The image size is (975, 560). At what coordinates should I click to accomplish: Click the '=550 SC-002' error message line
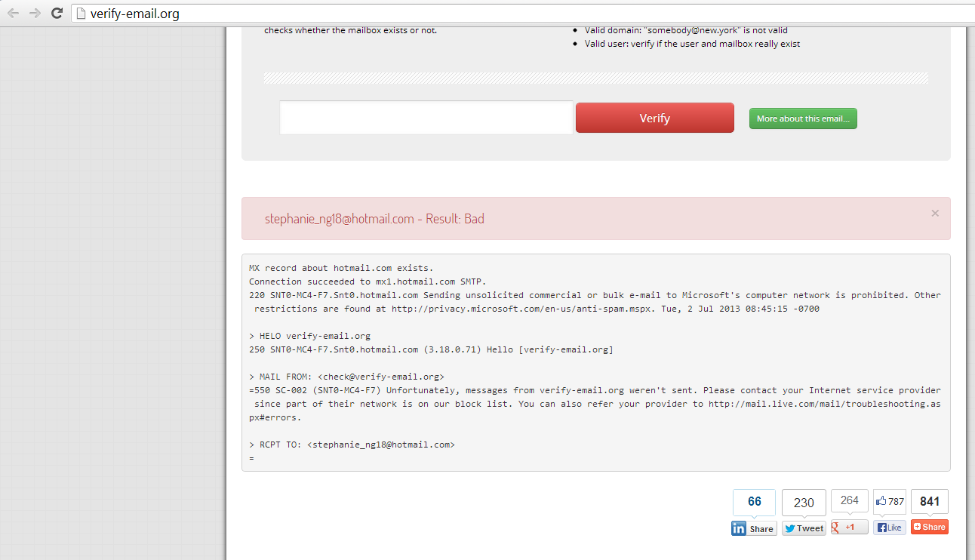coord(595,404)
